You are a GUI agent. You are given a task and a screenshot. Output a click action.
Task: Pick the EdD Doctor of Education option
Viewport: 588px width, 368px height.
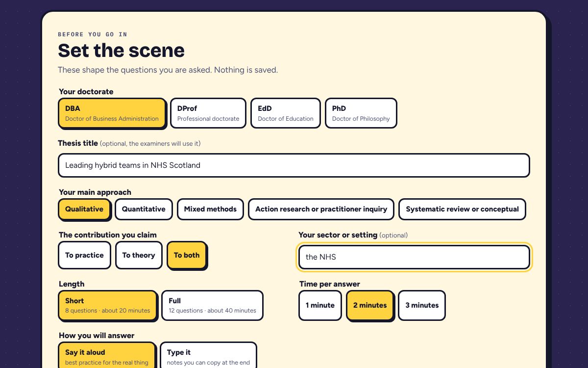pyautogui.click(x=286, y=113)
